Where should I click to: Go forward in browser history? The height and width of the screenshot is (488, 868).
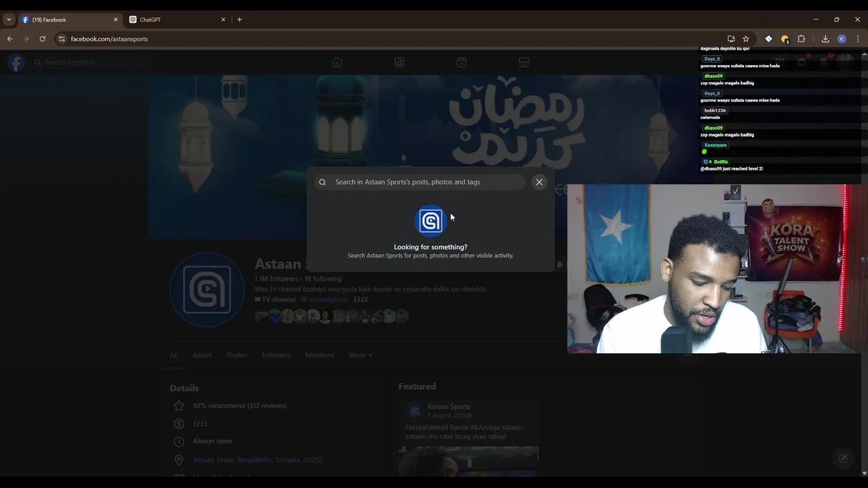tap(26, 39)
